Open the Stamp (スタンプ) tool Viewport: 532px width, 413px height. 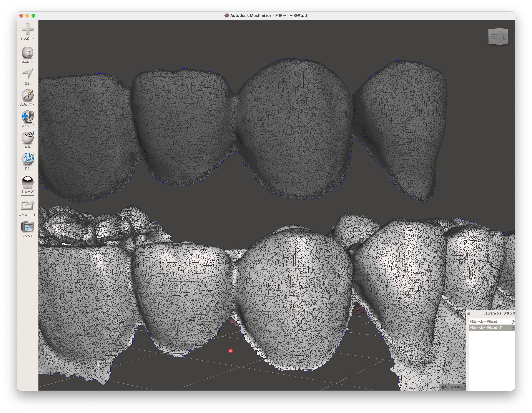tap(28, 117)
